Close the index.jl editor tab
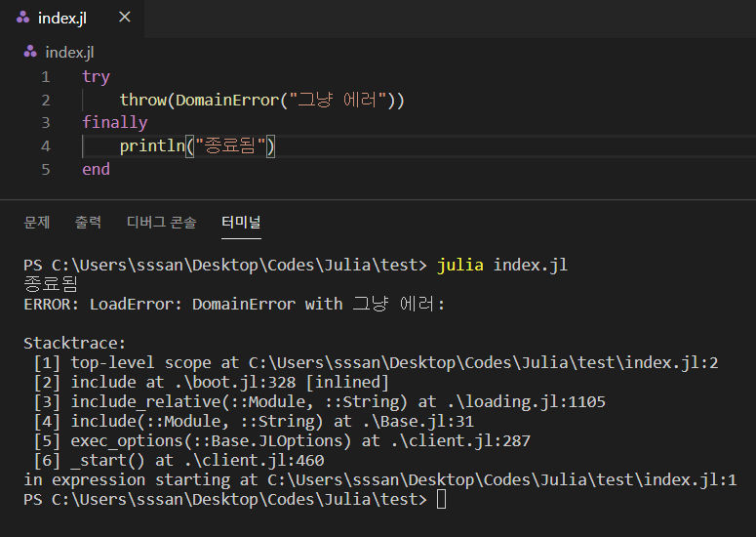Image resolution: width=756 pixels, height=537 pixels. pos(124,18)
